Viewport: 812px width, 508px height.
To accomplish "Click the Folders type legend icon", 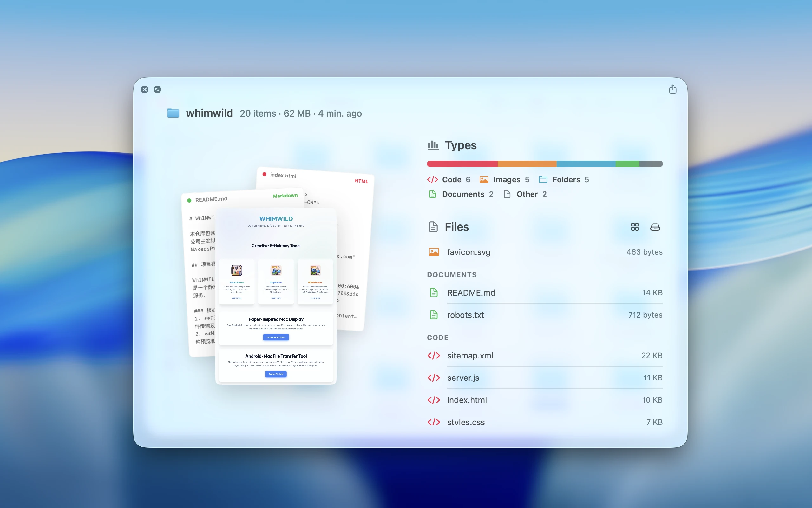I will click(x=543, y=179).
